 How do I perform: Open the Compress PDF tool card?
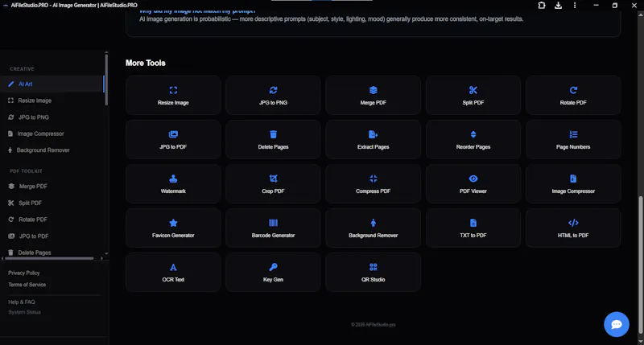tap(373, 184)
